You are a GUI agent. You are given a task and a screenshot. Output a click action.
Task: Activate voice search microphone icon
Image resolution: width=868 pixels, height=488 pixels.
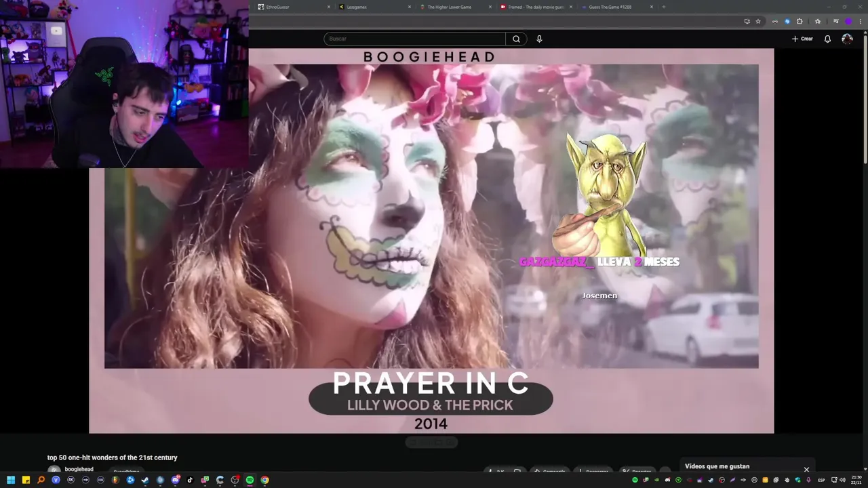[539, 39]
